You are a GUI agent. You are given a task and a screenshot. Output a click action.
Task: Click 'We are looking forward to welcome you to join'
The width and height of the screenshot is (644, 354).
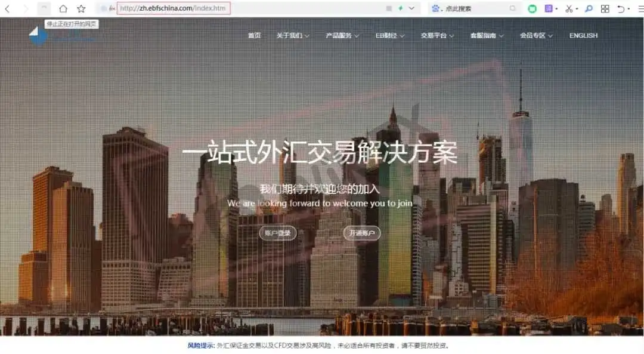320,203
